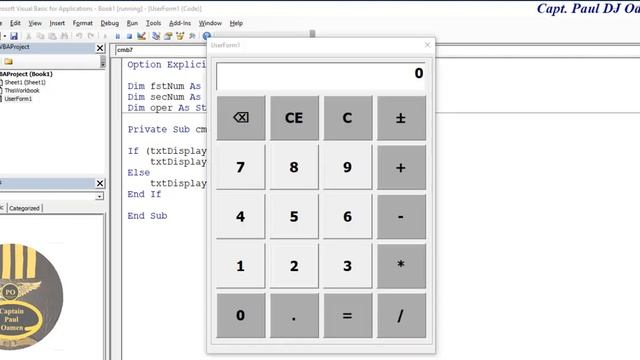
Task: Open the cmb7 object combo box
Action: coord(160,50)
